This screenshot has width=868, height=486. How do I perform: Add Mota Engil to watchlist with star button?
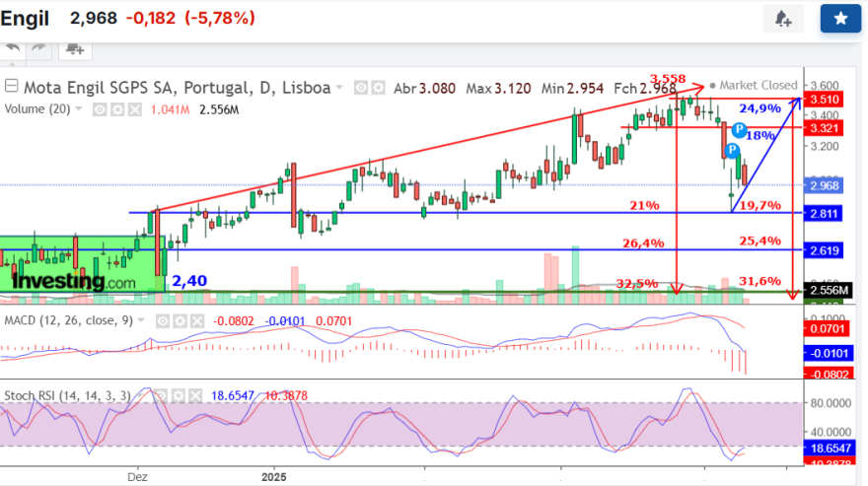(x=840, y=19)
